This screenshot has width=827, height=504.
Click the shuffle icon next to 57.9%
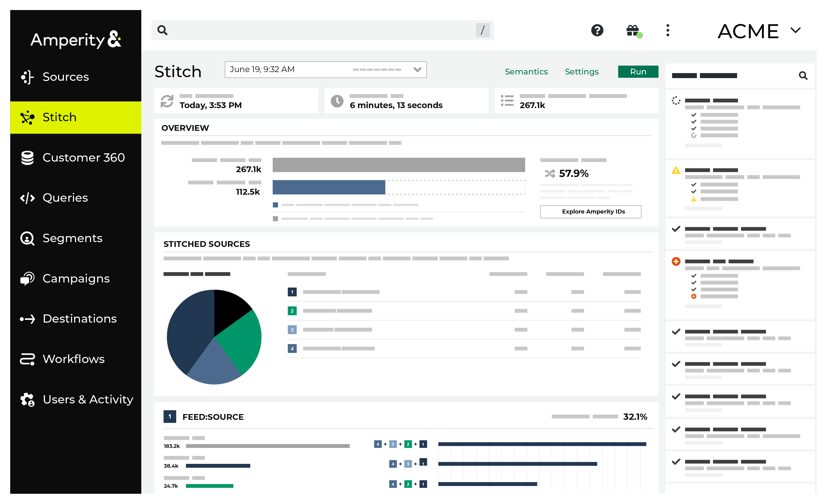pos(550,173)
